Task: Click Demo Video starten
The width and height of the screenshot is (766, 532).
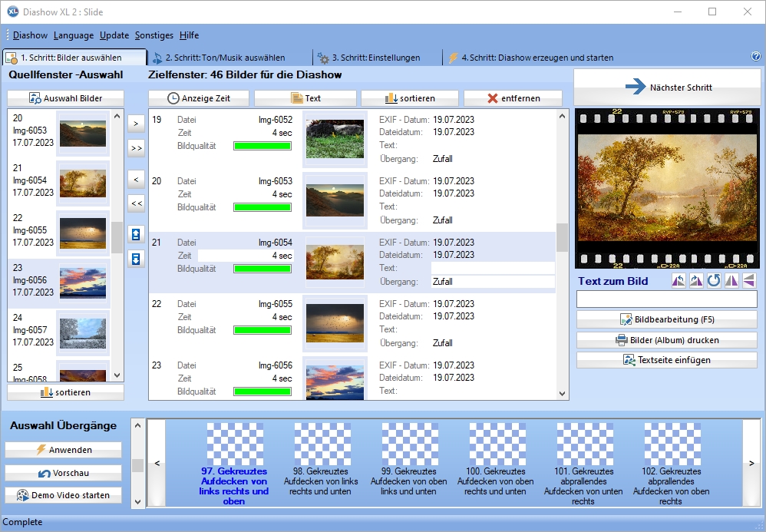Action: [x=64, y=495]
